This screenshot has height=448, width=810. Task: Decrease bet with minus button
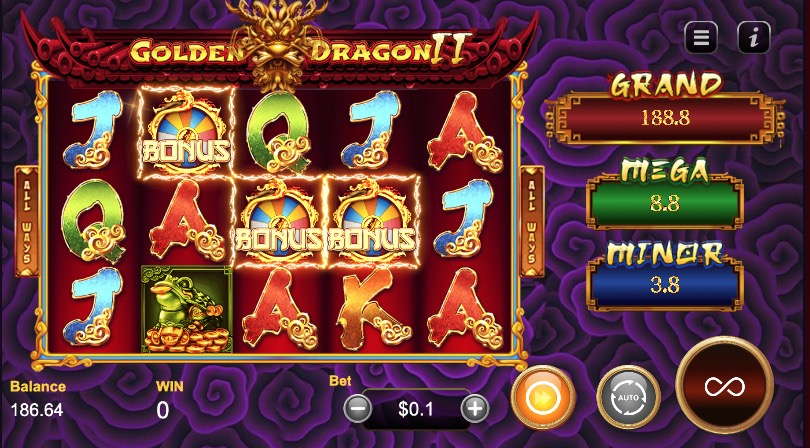tap(357, 409)
